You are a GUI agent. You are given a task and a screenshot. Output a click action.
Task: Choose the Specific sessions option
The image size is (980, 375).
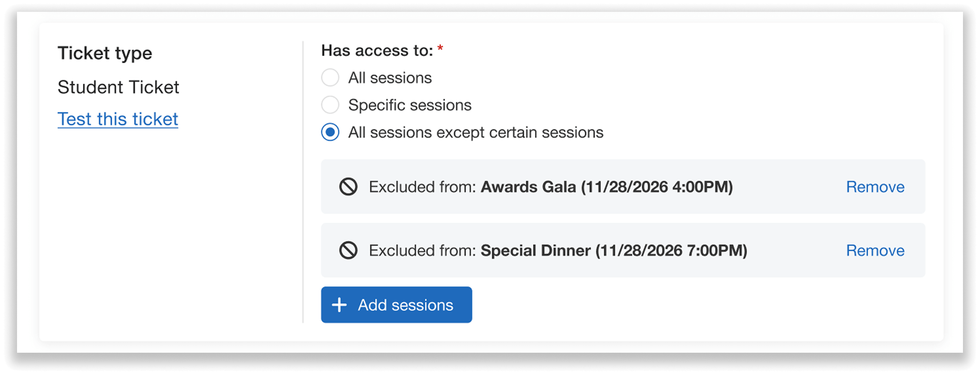pyautogui.click(x=330, y=105)
